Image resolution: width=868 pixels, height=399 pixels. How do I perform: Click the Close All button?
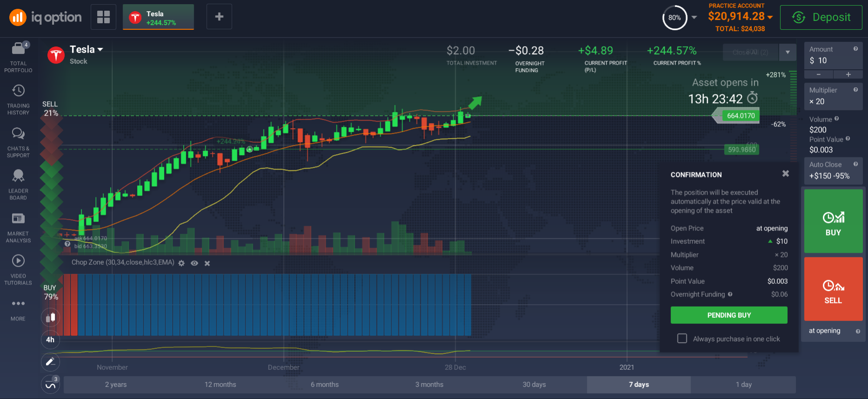pos(751,52)
